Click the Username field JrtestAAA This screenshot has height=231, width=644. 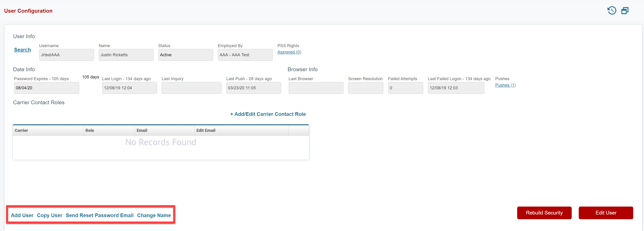66,55
